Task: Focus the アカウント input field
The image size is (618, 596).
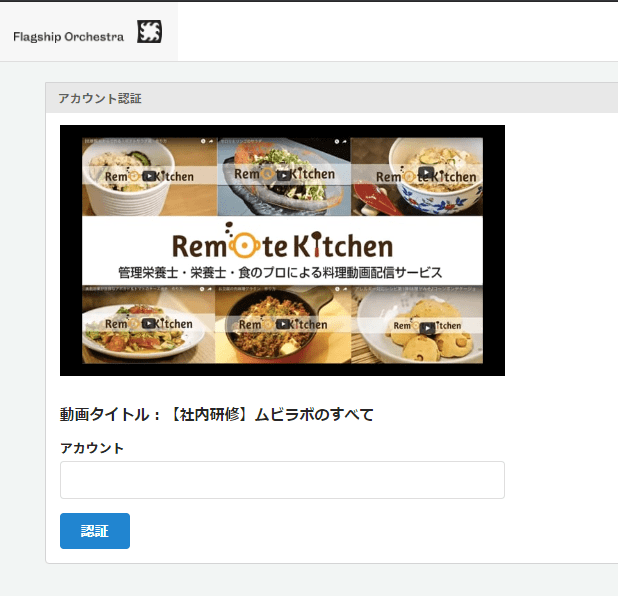Action: 282,480
